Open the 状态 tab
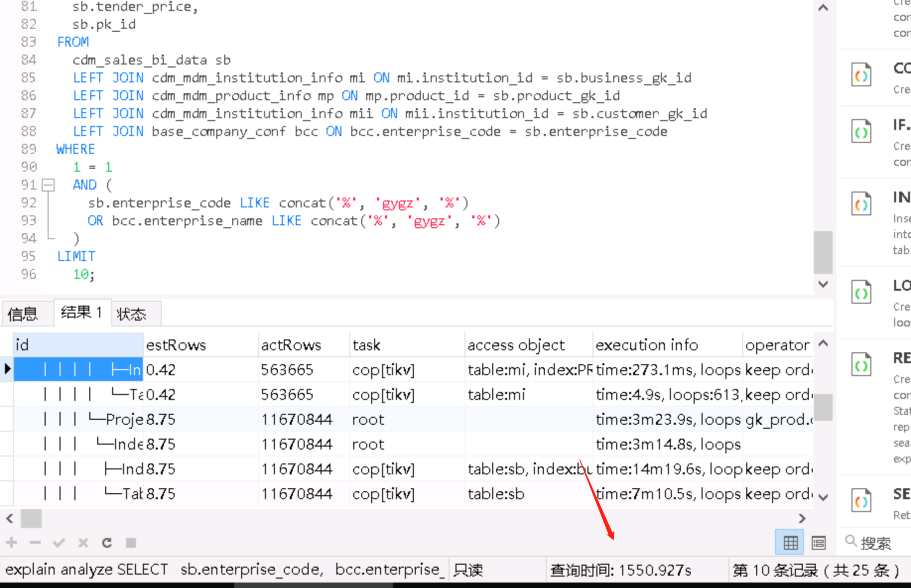Screen dimensions: 911x588 (132, 313)
